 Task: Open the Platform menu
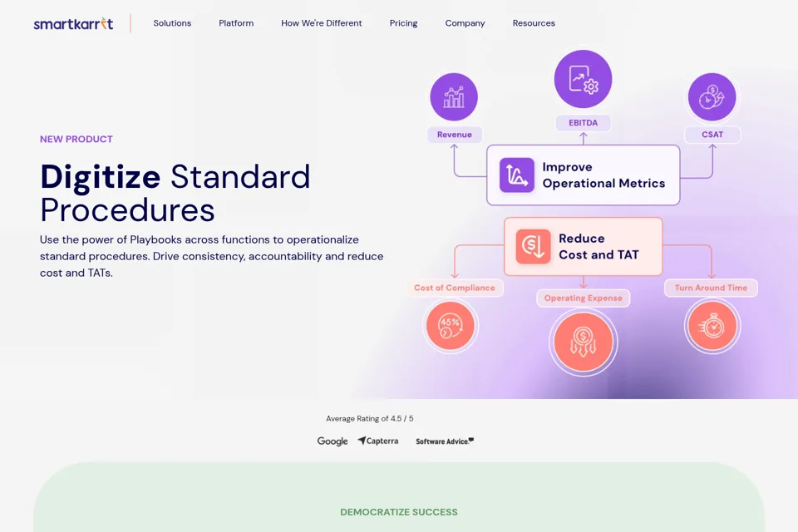pyautogui.click(x=236, y=23)
